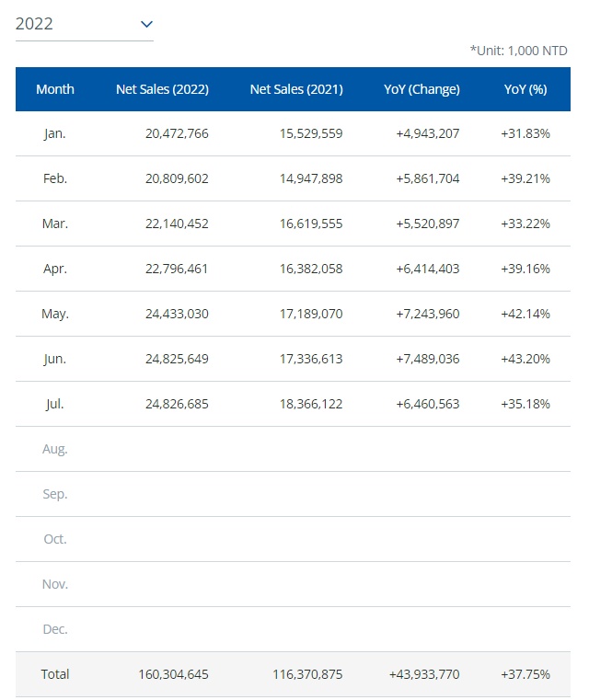
Task: Click the greyed Oct. month label
Action: click(55, 539)
